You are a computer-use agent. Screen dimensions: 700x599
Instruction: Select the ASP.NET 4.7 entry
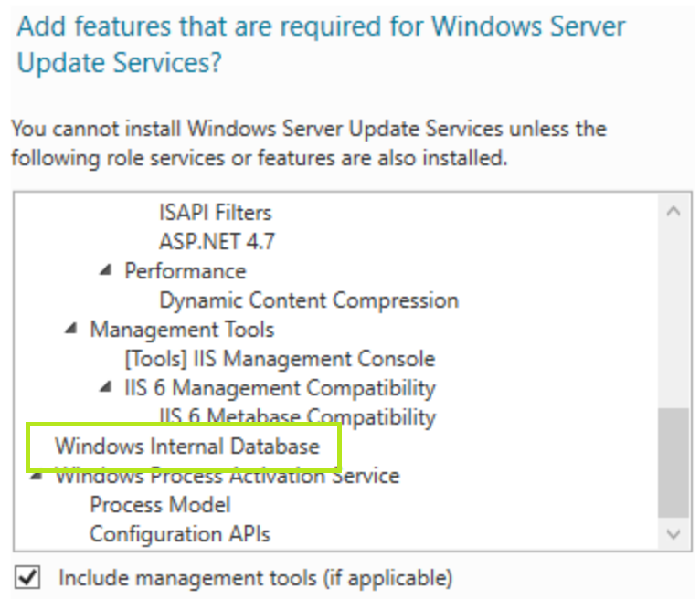217,242
